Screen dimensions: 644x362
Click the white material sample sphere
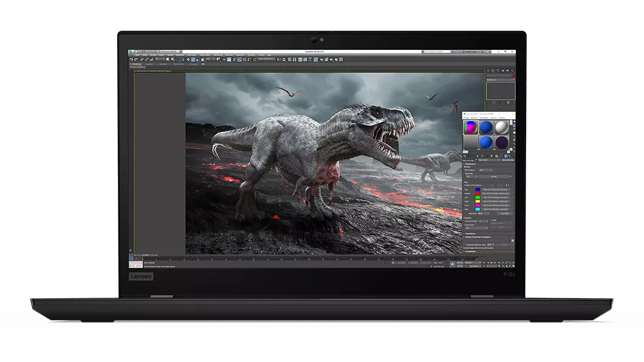[502, 128]
